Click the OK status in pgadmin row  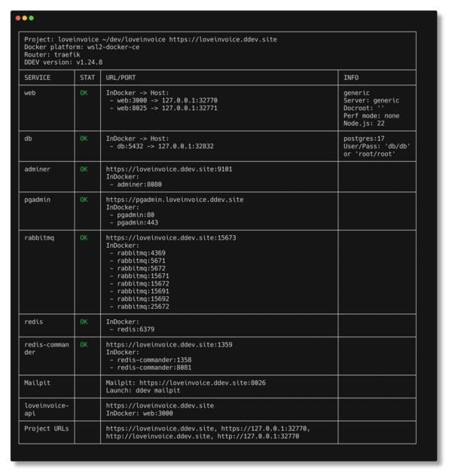coord(84,200)
